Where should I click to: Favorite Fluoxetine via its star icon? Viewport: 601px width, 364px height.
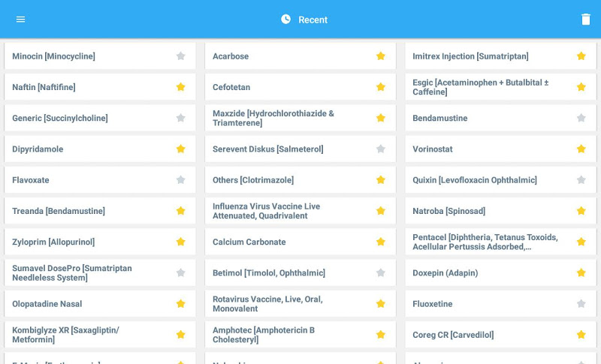[x=581, y=304]
